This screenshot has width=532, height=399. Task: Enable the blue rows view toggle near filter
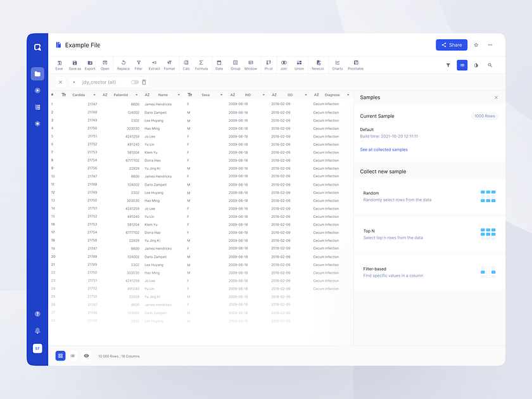462,65
